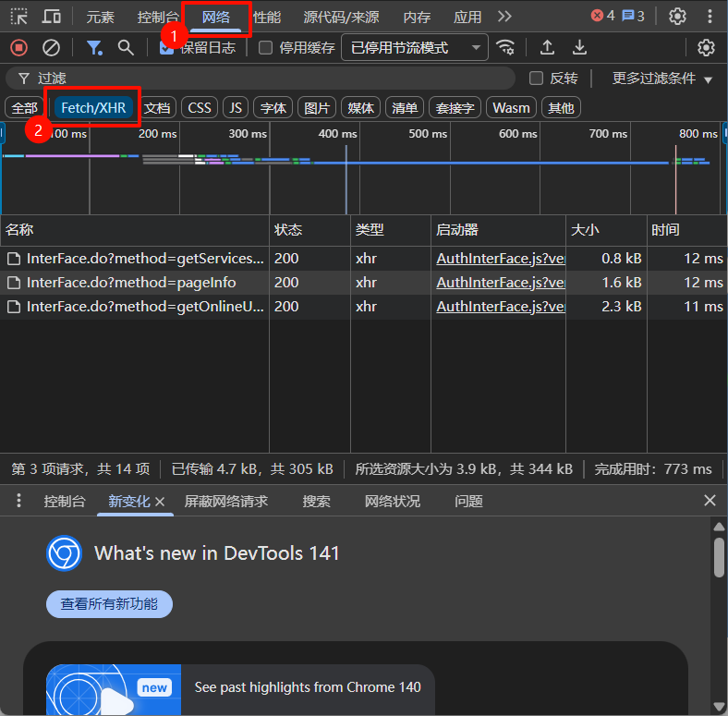Click the 查看所有新功能 button

[x=109, y=604]
